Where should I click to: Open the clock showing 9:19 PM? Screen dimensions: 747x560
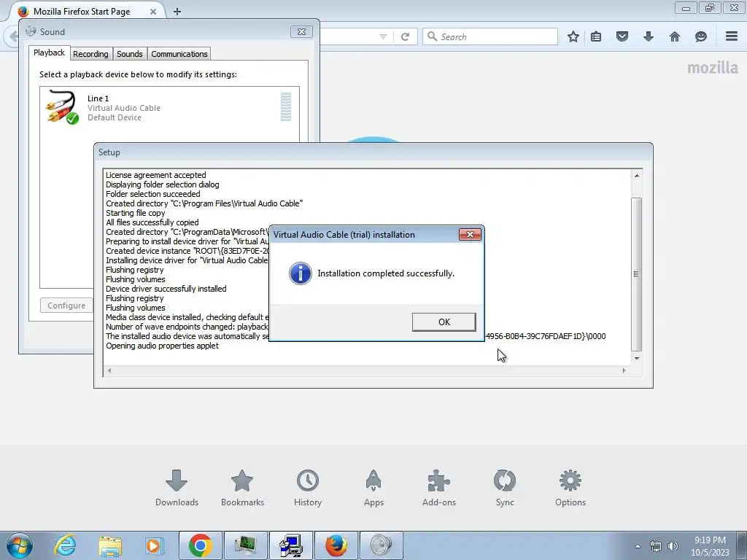(x=710, y=546)
